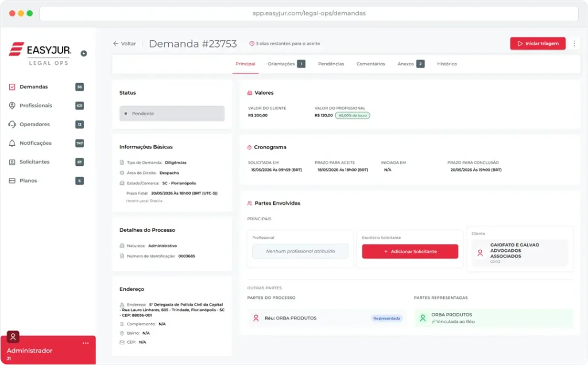Screen dimensions: 588x365
Task: Click the icon beside Natureza
Action: (122, 246)
